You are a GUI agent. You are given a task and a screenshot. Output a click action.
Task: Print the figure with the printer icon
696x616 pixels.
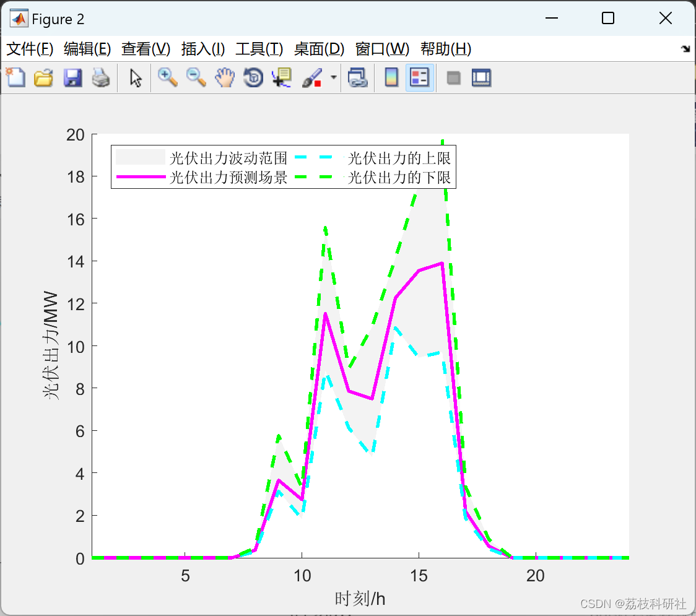coord(101,77)
